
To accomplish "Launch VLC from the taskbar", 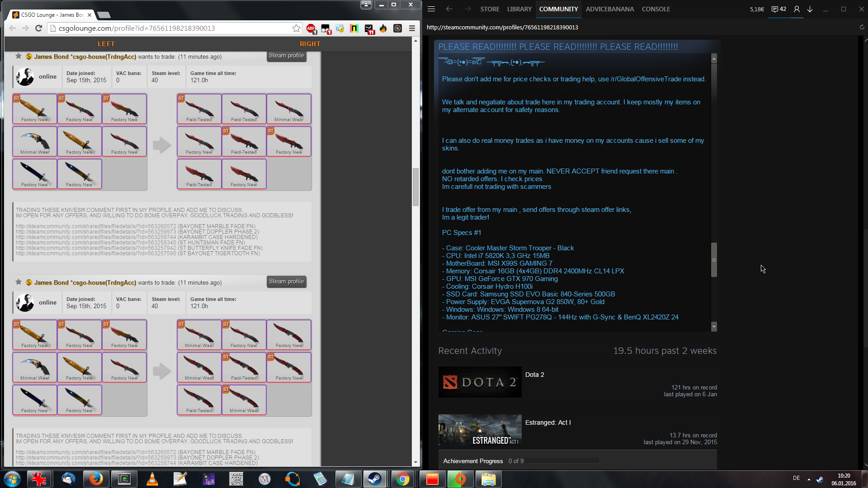I will 152,479.
